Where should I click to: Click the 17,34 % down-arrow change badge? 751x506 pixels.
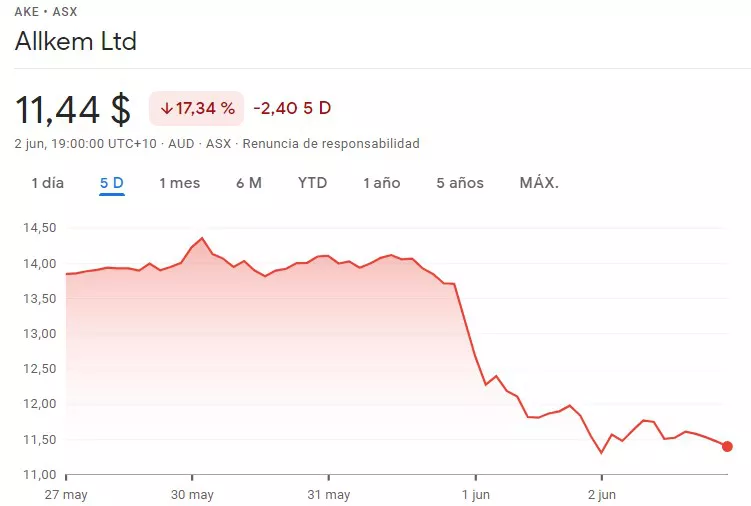(197, 108)
